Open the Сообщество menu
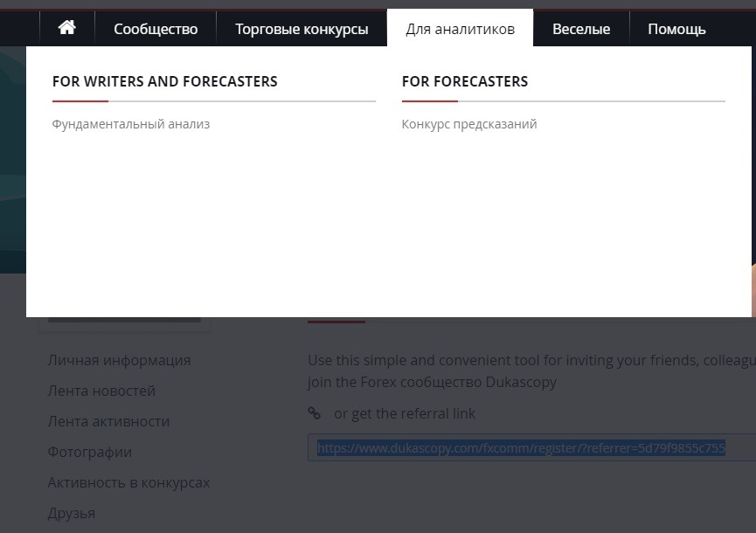Screen dimensions: 756x533 (x=156, y=29)
